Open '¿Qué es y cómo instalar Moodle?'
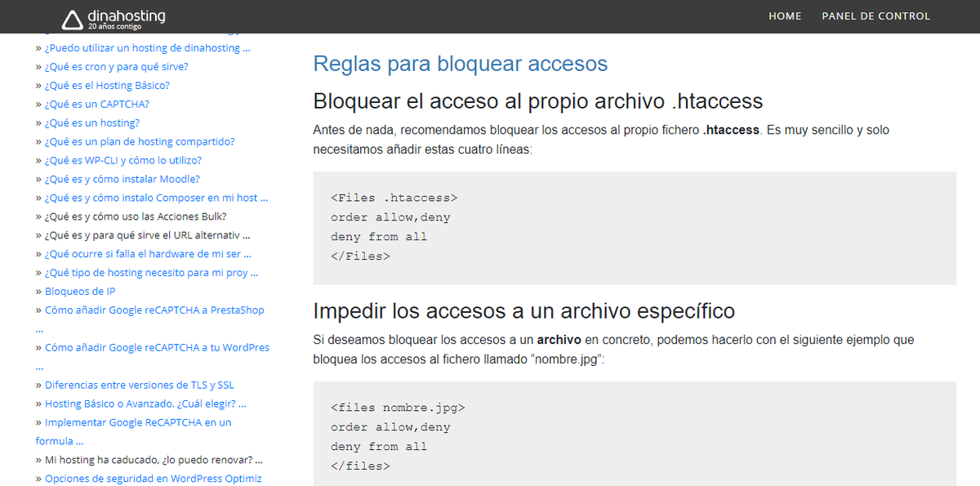 point(122,180)
